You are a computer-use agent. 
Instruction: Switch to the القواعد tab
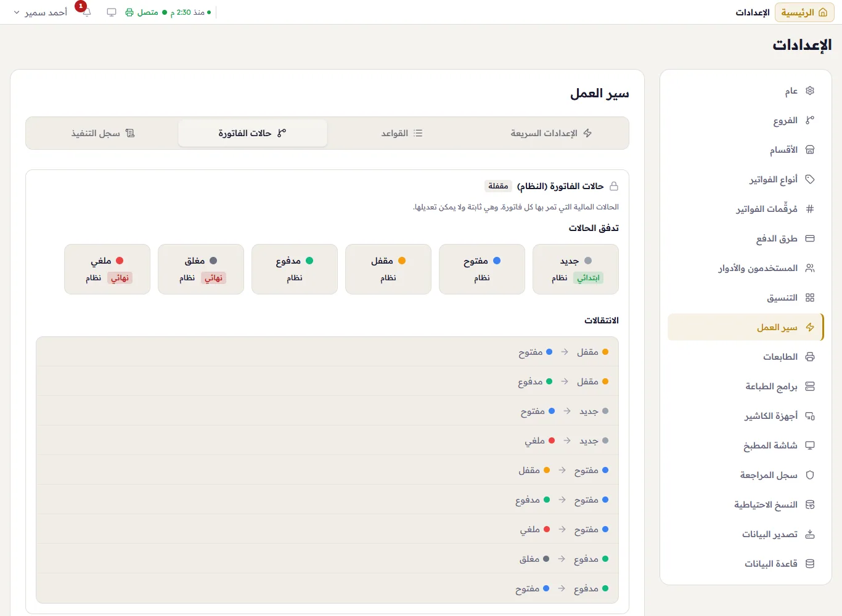tap(402, 133)
